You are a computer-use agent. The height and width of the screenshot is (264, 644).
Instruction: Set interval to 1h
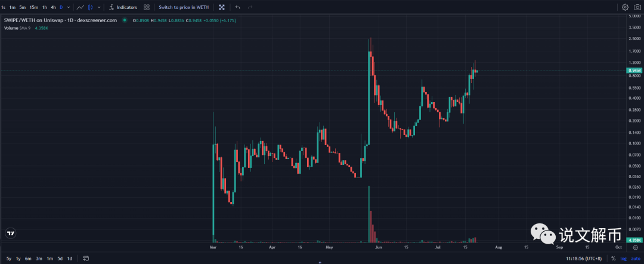point(44,7)
